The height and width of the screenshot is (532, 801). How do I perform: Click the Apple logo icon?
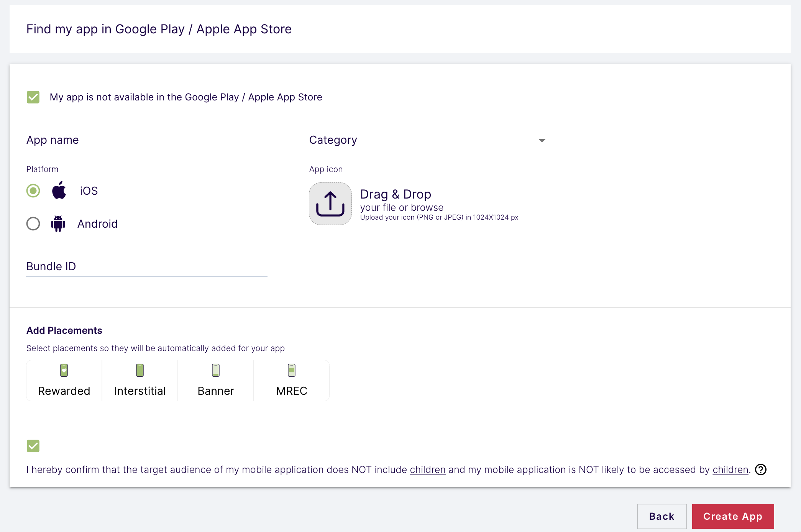[x=59, y=190]
